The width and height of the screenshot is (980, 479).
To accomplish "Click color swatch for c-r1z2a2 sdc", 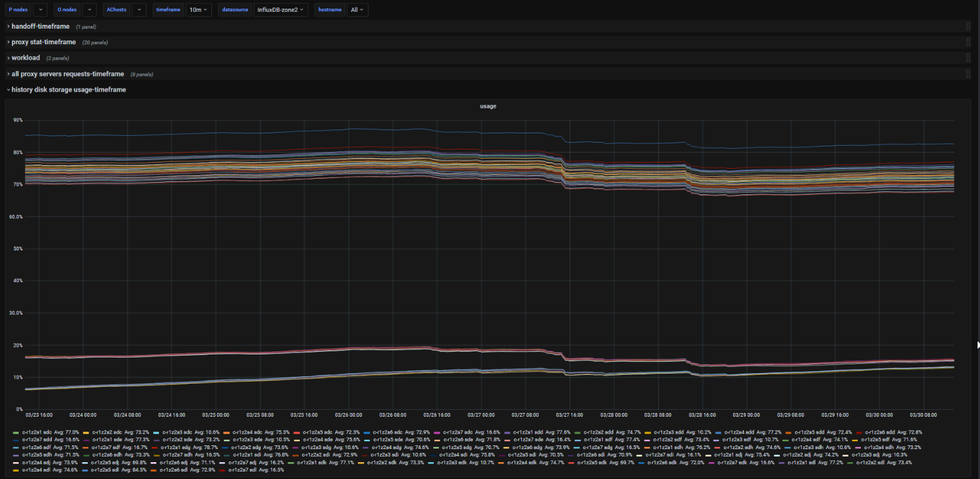I will click(x=86, y=432).
